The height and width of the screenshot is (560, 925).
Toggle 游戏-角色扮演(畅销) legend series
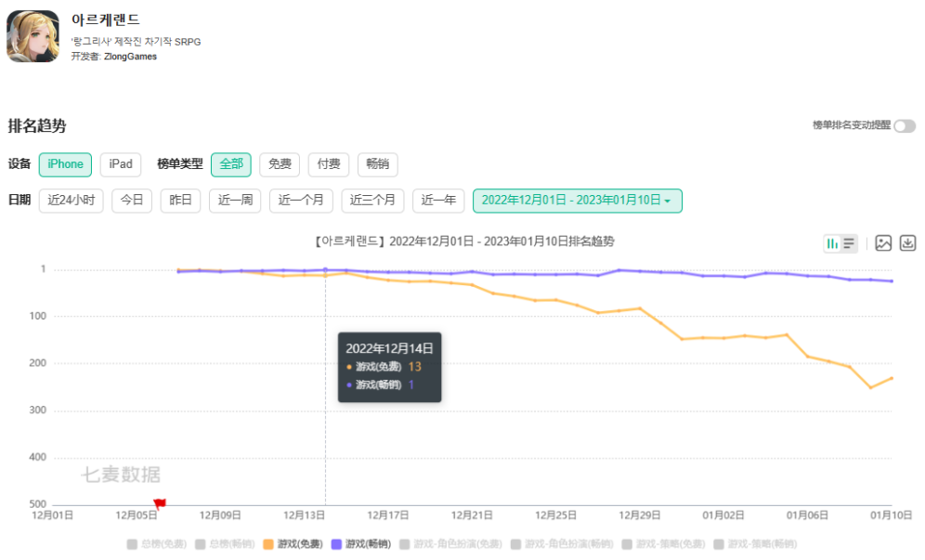point(562,544)
